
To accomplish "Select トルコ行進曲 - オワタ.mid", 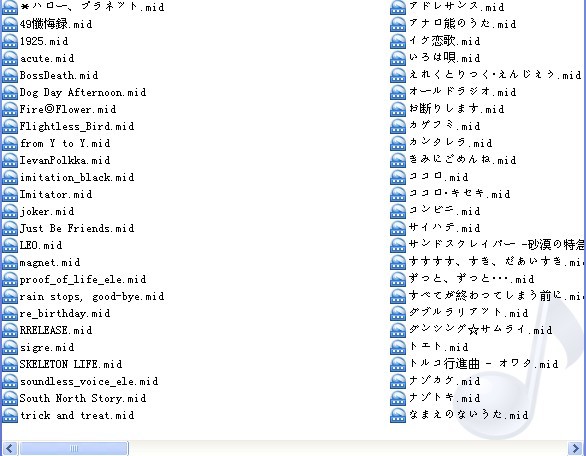I will [x=483, y=364].
